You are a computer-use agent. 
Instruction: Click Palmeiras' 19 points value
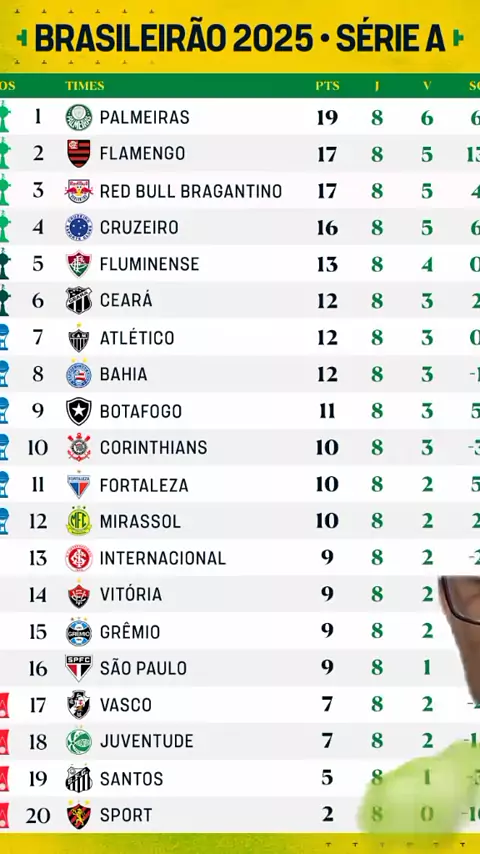327,117
